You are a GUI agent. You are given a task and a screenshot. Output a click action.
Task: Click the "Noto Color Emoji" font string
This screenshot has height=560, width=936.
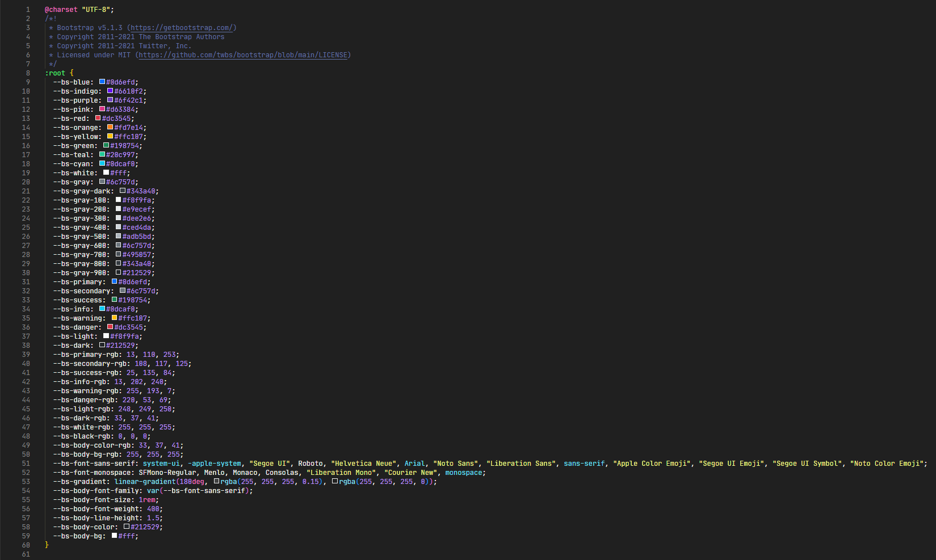click(887, 464)
